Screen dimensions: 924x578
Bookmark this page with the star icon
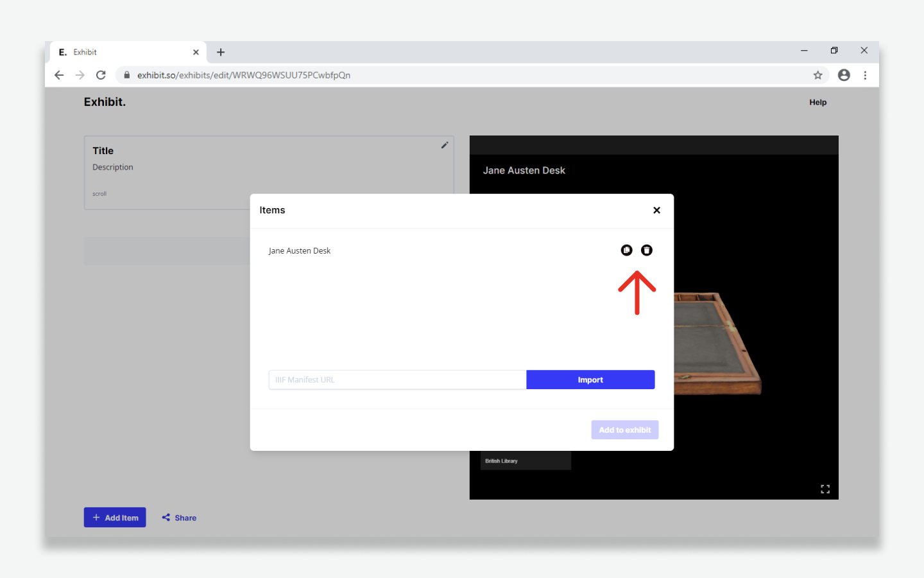[x=817, y=75]
